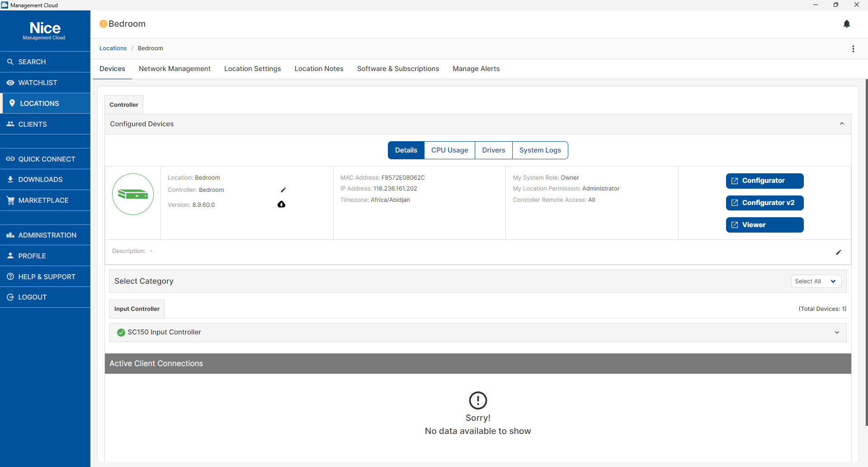Switch to the System Logs view
868x467 pixels.
pyautogui.click(x=540, y=150)
